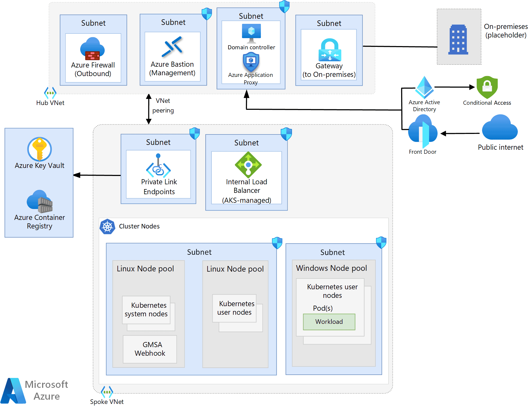Click the On-premieses (placeholder) text

(506, 31)
